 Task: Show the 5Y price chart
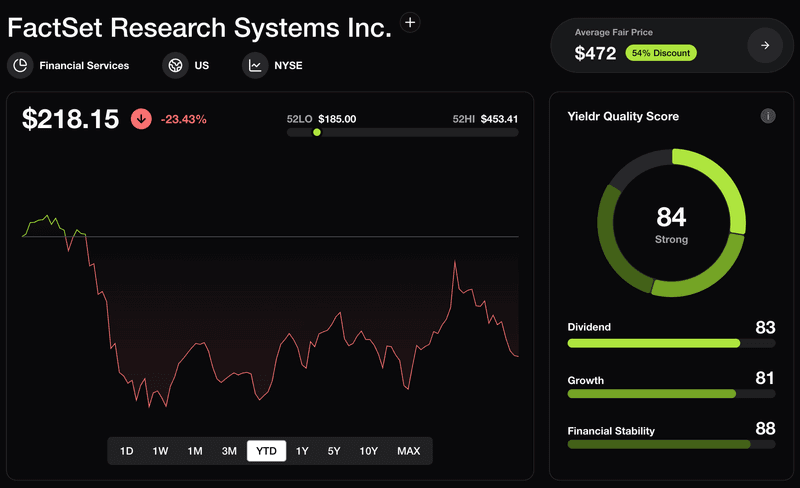pos(334,451)
